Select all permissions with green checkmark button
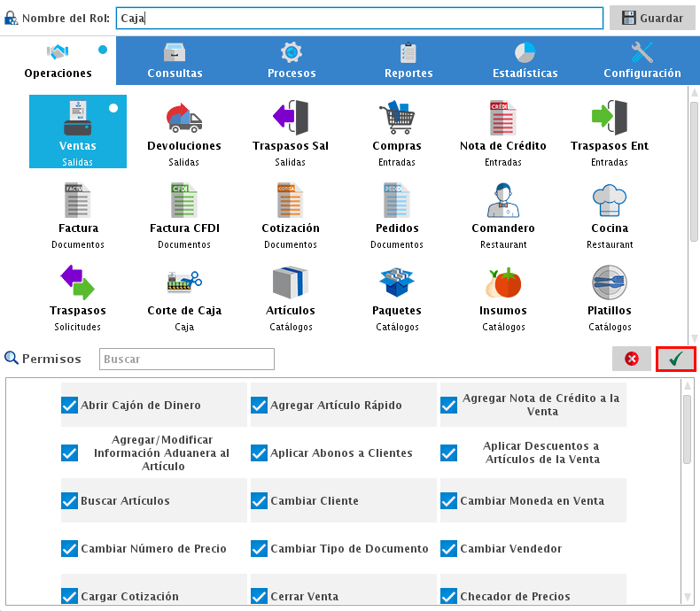The image size is (700, 611). point(676,359)
